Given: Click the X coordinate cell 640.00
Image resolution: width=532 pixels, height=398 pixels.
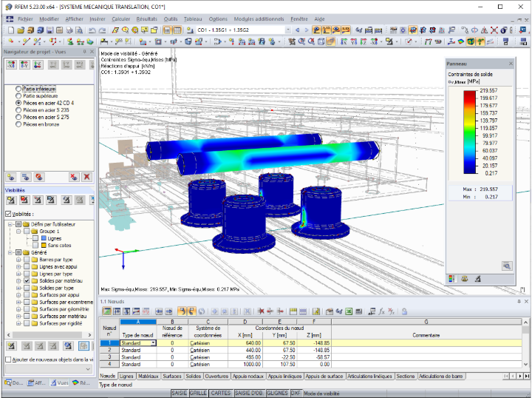Looking at the screenshot, I should coord(245,343).
